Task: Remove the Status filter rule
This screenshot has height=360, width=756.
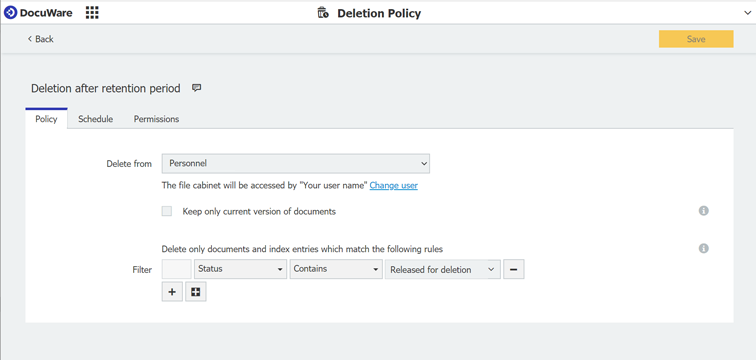Action: pyautogui.click(x=513, y=269)
